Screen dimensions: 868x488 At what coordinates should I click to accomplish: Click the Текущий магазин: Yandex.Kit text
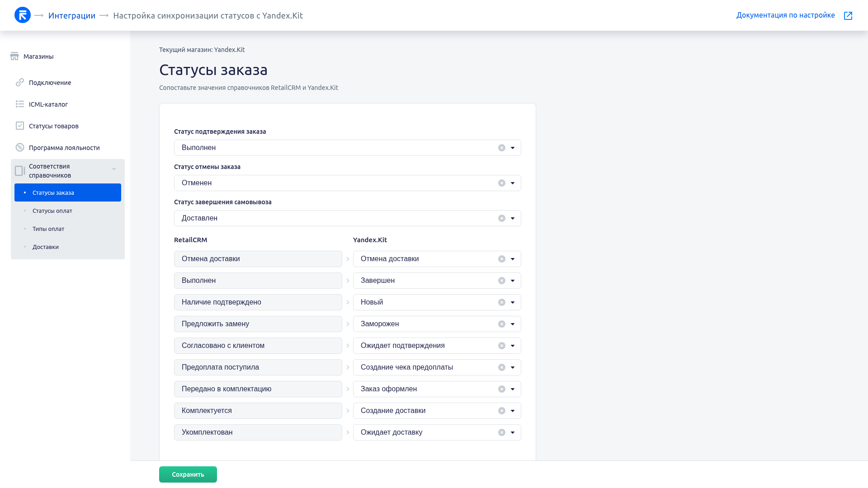(x=202, y=50)
